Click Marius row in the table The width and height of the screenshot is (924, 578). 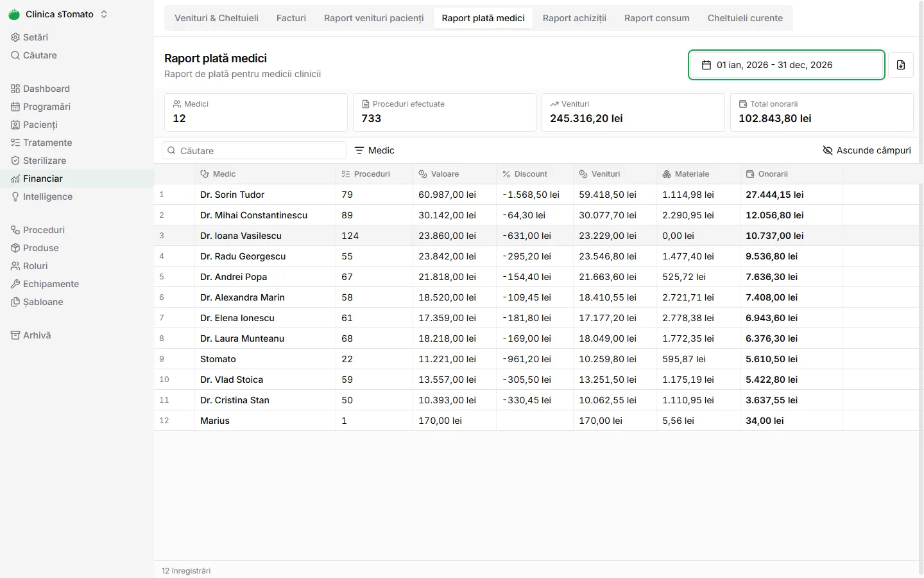point(536,421)
